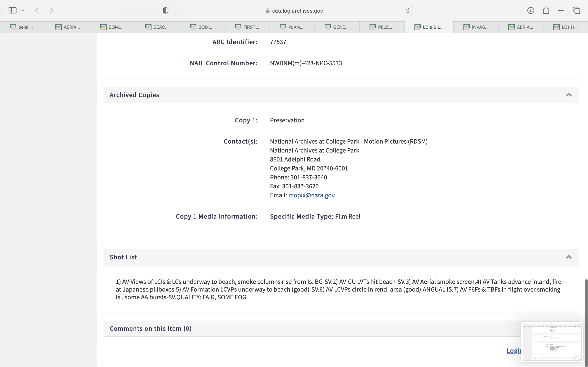Switch to the LCs H... tab
Viewport: 588px width, 367px height.
pos(565,27)
